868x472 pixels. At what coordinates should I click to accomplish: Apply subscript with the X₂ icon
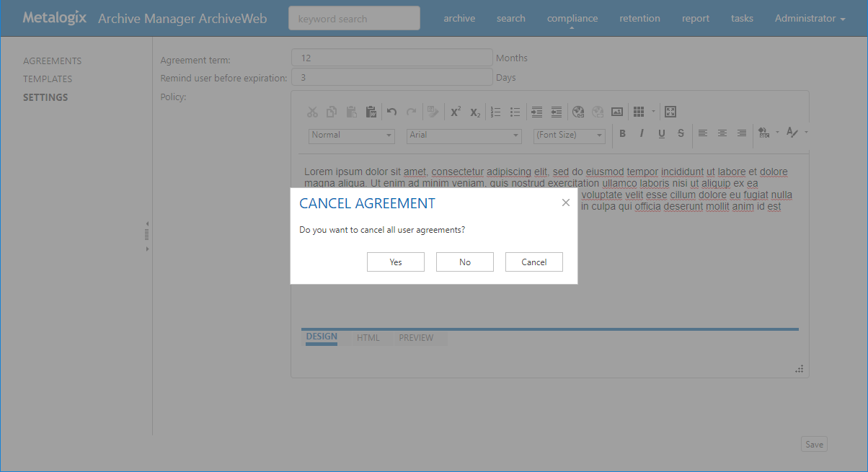coord(475,112)
